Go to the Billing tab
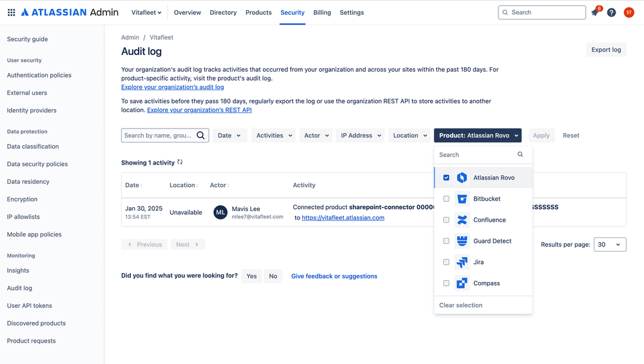The image size is (644, 364). coord(322,12)
